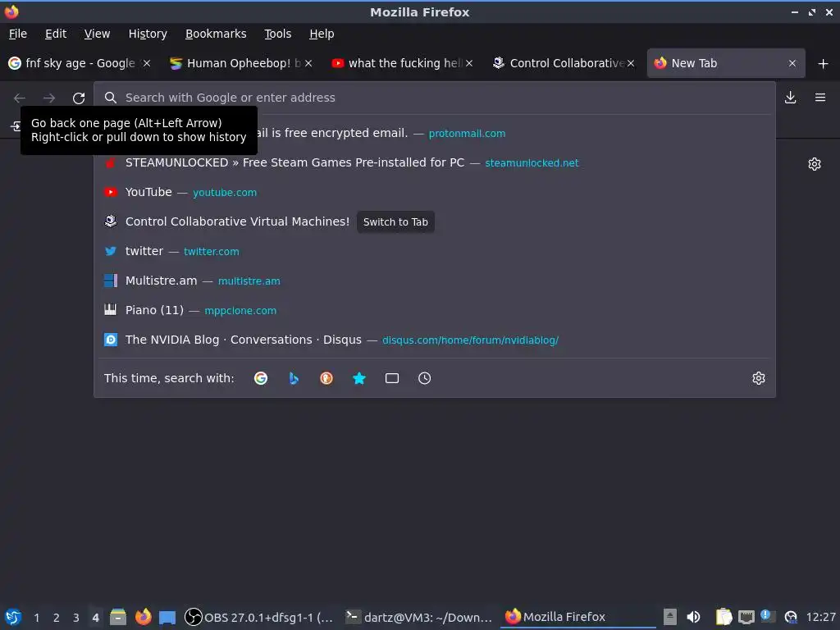Viewport: 840px width, 630px height.
Task: Open the volume control speaker icon
Action: (x=693, y=617)
